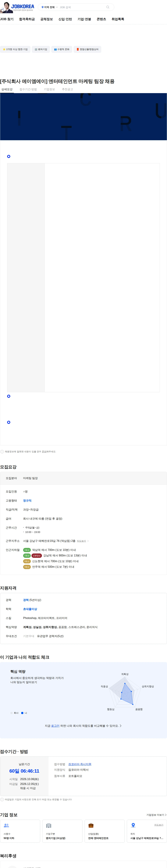Screen dimensions: 167x868
Task: Click the 명절선물/명절상여 tag
Action: pyautogui.click(x=87, y=49)
